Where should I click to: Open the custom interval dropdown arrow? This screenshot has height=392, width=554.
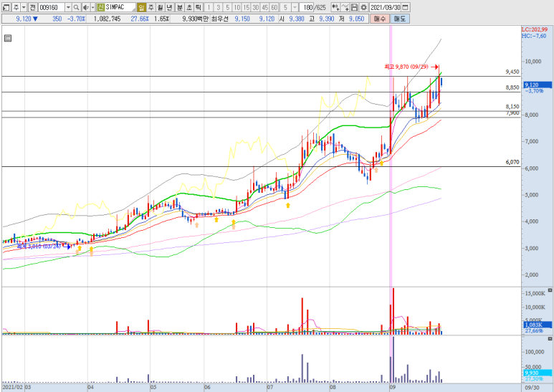pos(295,7)
